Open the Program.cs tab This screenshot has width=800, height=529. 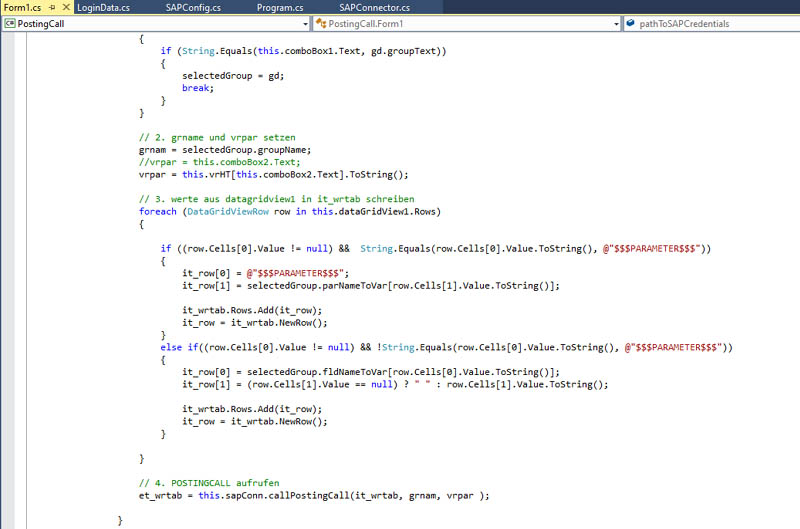tap(280, 8)
